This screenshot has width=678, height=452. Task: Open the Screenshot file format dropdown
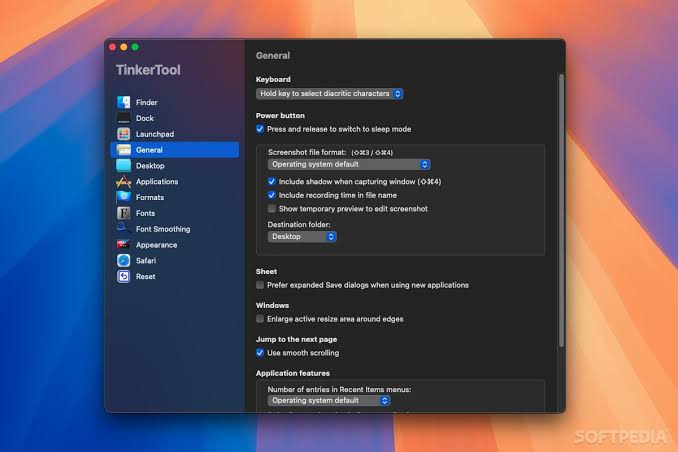point(349,164)
